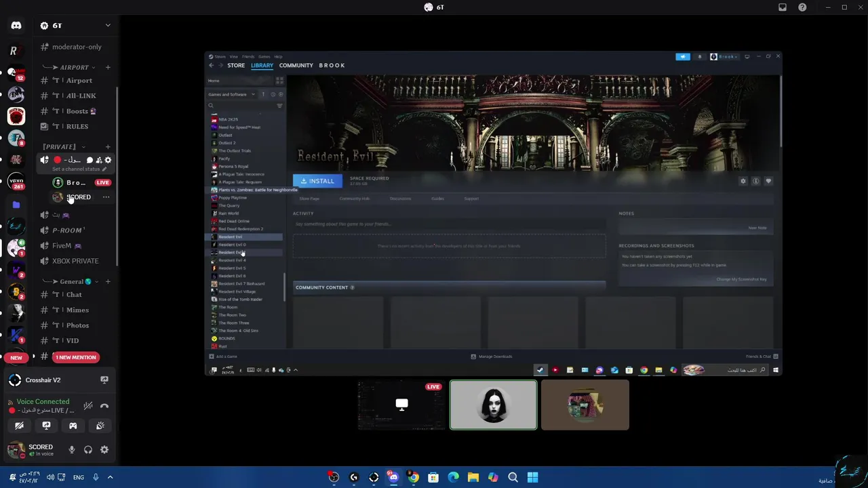Open File Explorer from taskbar
This screenshot has width=868, height=488.
(473, 477)
